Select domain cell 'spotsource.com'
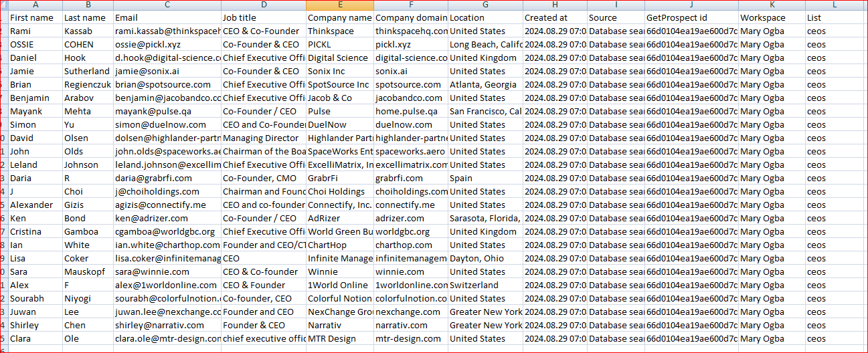The width and height of the screenshot is (868, 353). (411, 84)
